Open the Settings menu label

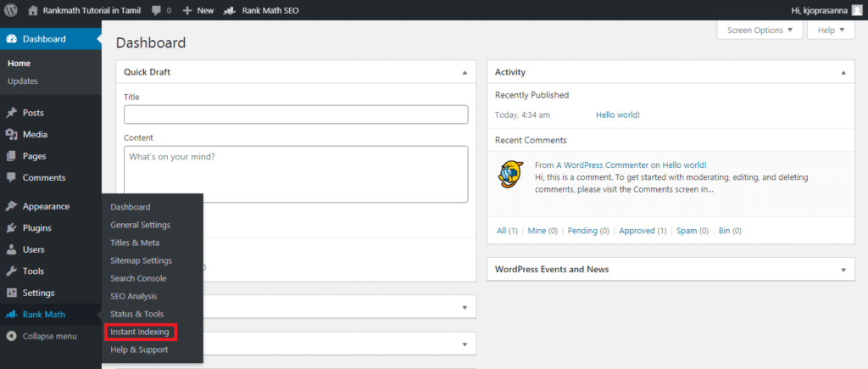(39, 294)
